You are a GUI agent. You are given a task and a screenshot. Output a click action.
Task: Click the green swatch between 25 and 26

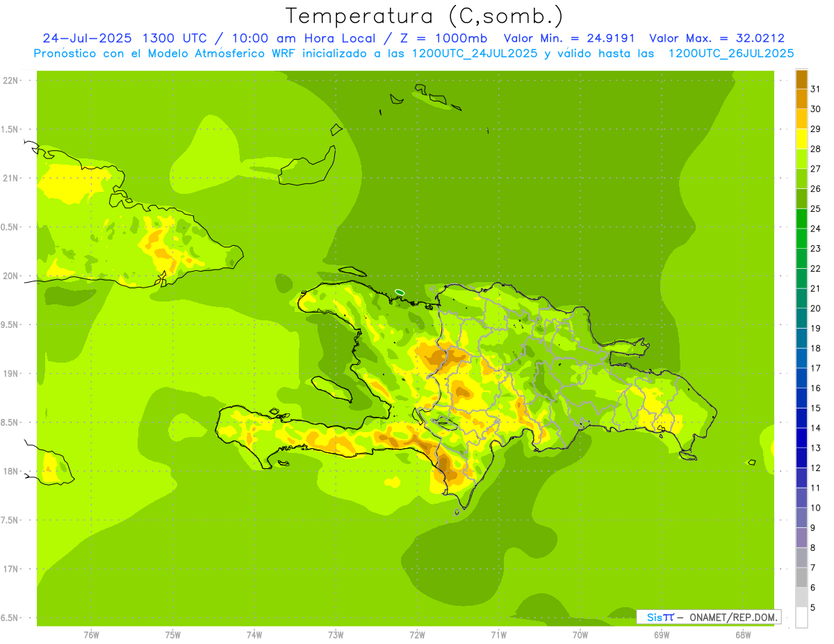(801, 199)
